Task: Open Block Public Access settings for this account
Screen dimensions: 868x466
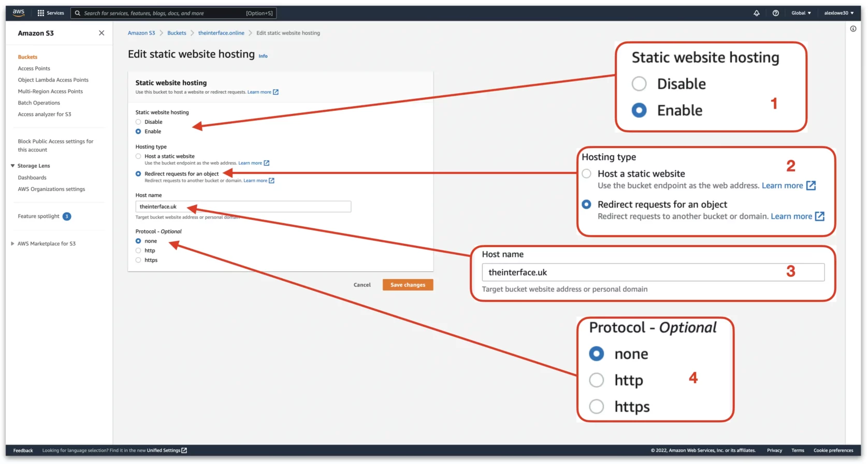Action: 55,145
